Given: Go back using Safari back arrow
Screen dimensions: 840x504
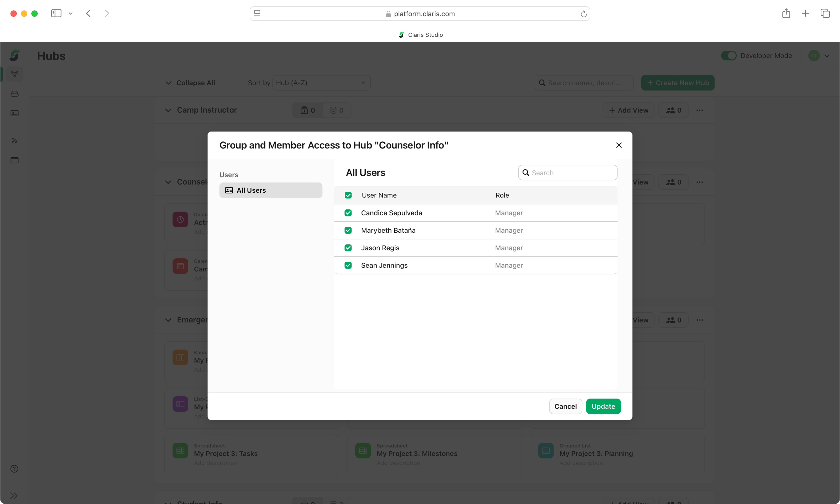Looking at the screenshot, I should click(x=88, y=14).
